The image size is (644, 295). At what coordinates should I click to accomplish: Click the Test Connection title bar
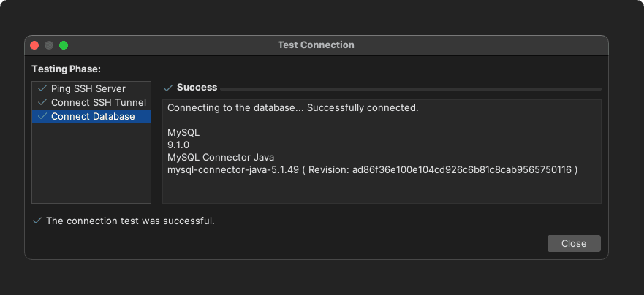coord(316,45)
